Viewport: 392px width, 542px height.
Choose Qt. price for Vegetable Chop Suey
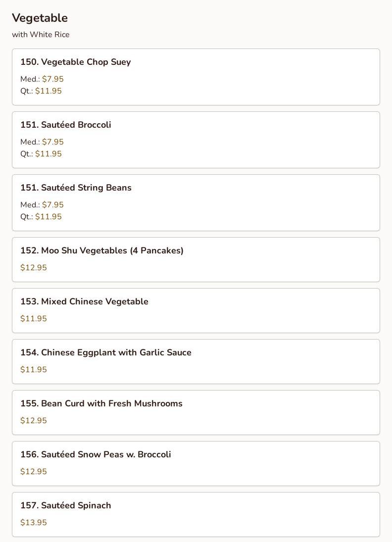pyautogui.click(x=48, y=91)
